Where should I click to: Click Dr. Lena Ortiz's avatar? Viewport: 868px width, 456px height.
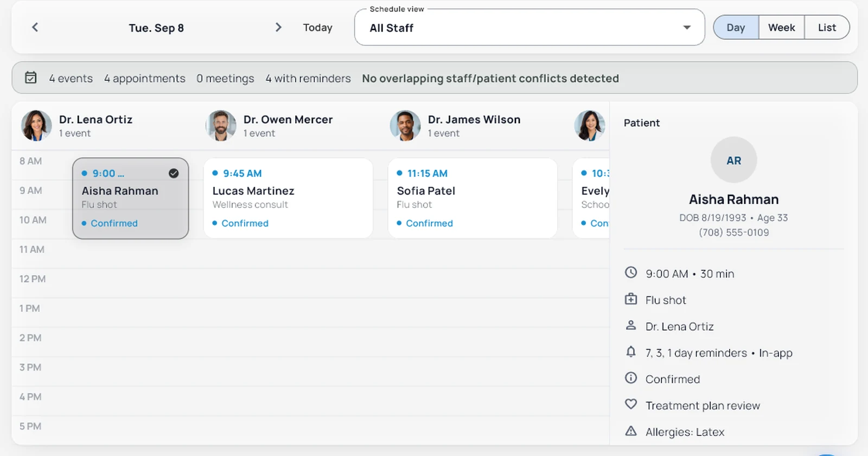[x=36, y=125]
